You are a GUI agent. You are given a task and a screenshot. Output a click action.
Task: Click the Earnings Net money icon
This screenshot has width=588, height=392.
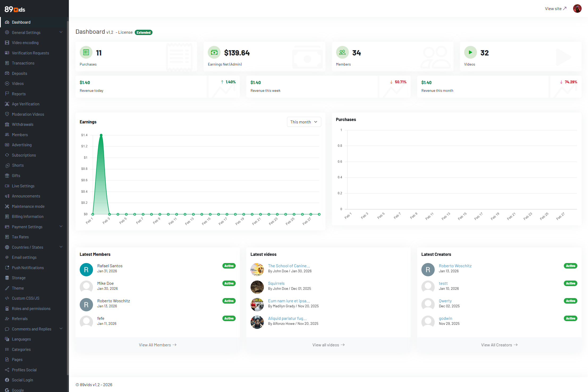click(214, 52)
